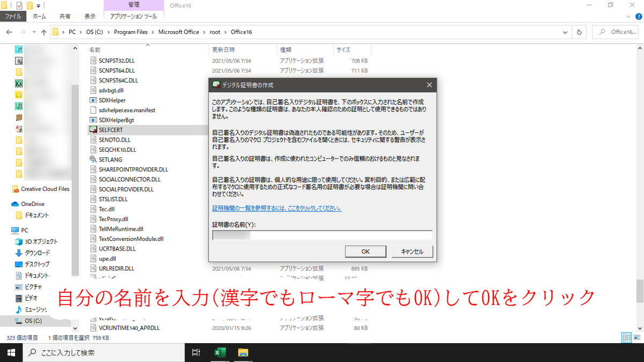
Task: Click the SETLANG globe icon
Action: [x=93, y=159]
